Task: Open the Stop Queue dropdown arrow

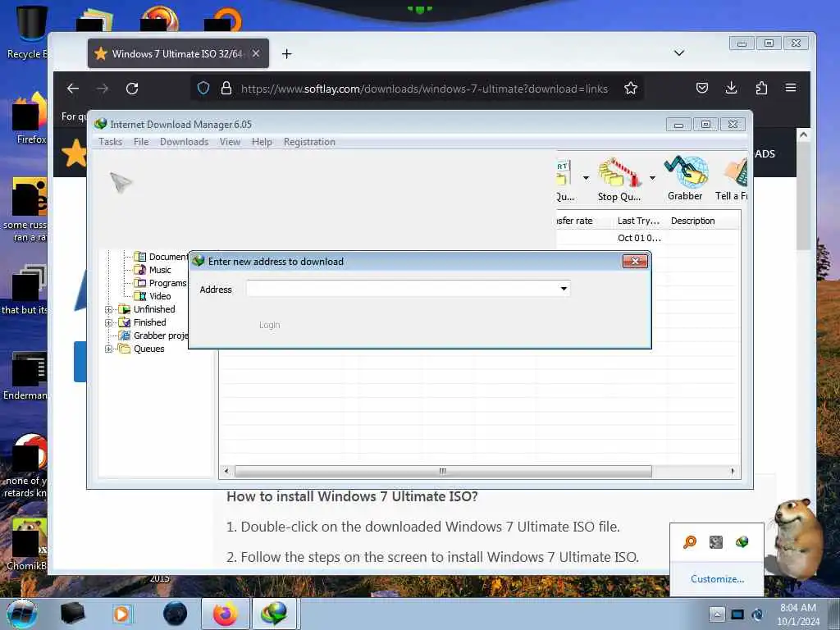Action: click(652, 178)
